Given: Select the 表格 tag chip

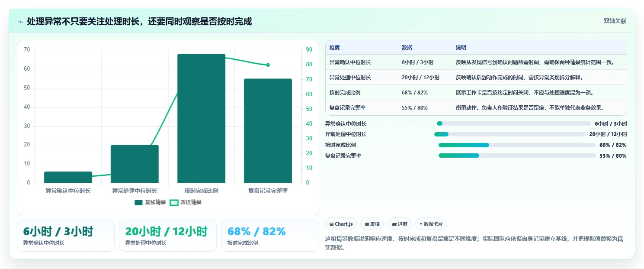Looking at the screenshot, I should coord(372,224).
